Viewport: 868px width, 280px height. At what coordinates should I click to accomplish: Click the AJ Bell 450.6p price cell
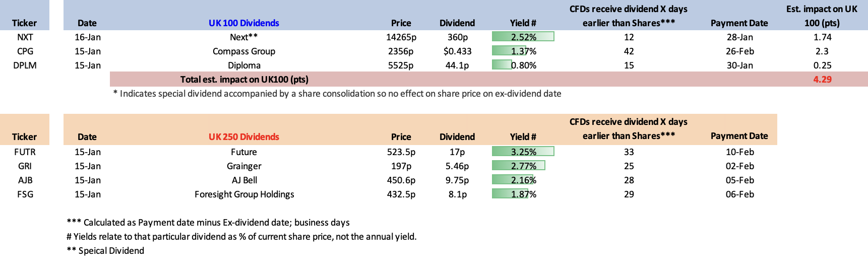click(x=401, y=180)
